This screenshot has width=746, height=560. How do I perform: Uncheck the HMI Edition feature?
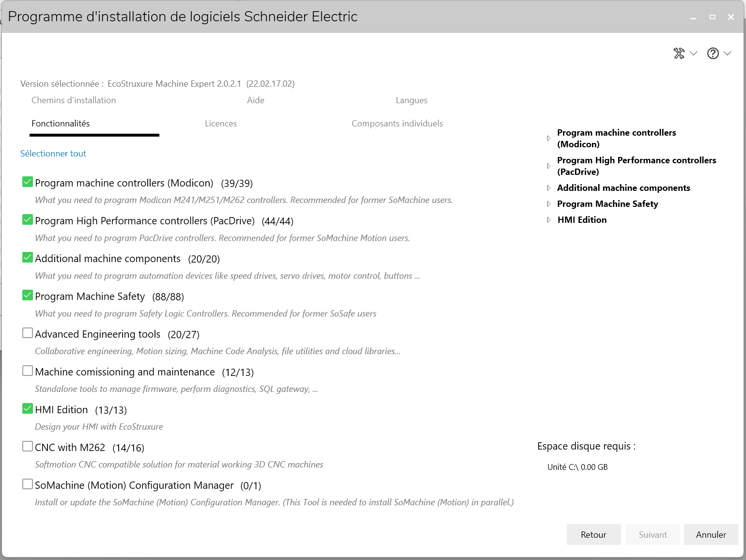click(x=28, y=409)
